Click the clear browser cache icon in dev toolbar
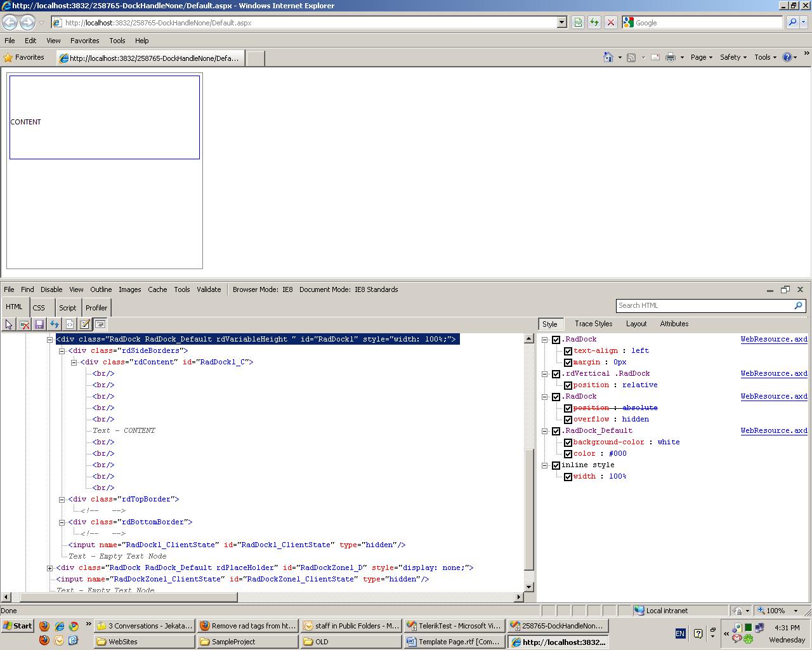Viewport: 812px width, 650px height. (24, 324)
